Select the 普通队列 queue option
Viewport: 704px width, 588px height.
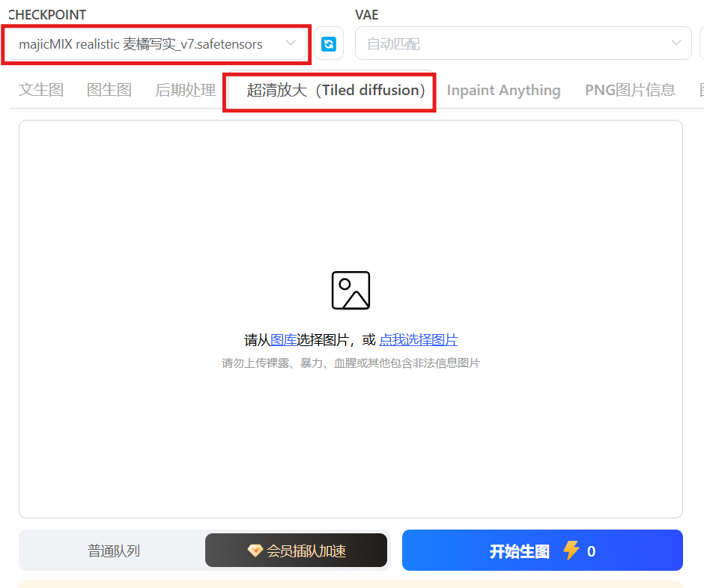point(114,551)
